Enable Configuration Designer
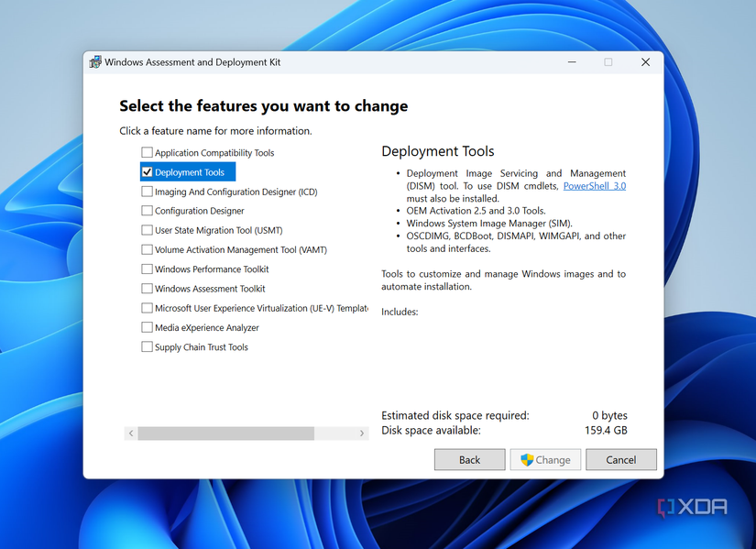This screenshot has height=549, width=756. pos(147,211)
